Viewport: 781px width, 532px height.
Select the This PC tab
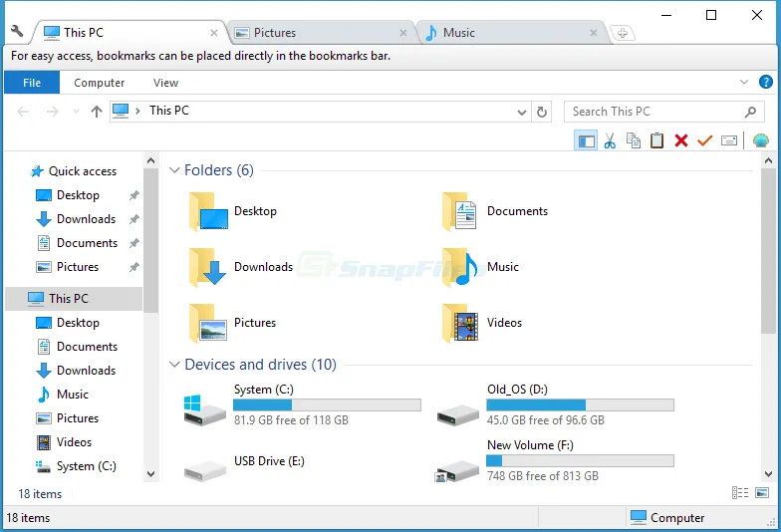pyautogui.click(x=130, y=32)
